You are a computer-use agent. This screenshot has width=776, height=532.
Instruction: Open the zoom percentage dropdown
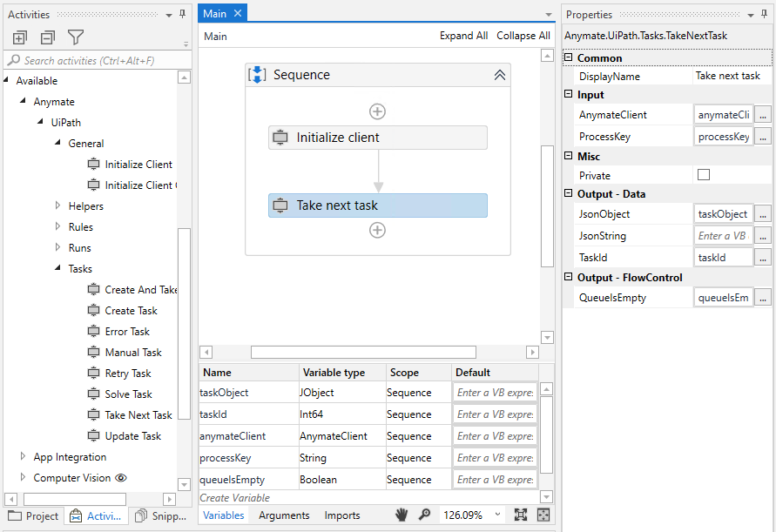pyautogui.click(x=497, y=515)
